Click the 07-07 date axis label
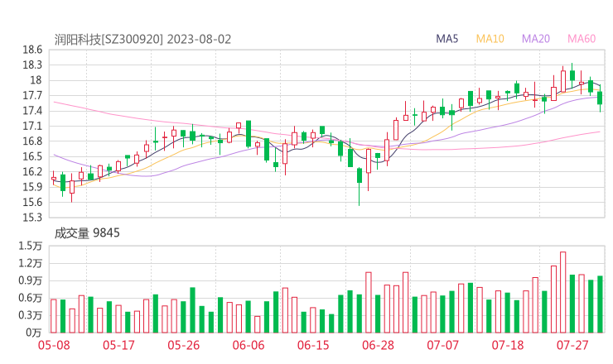 (x=442, y=345)
